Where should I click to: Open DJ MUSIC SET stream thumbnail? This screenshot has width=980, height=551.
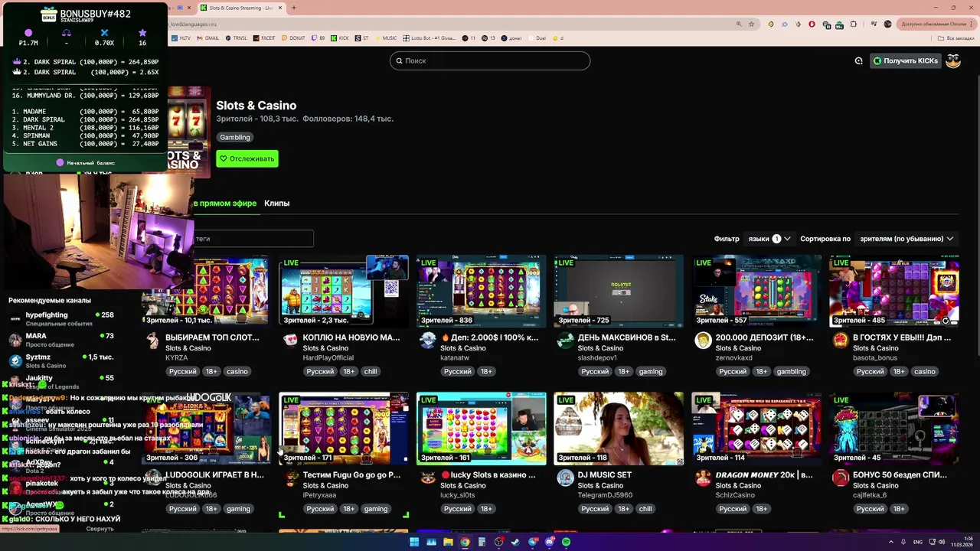(619, 429)
